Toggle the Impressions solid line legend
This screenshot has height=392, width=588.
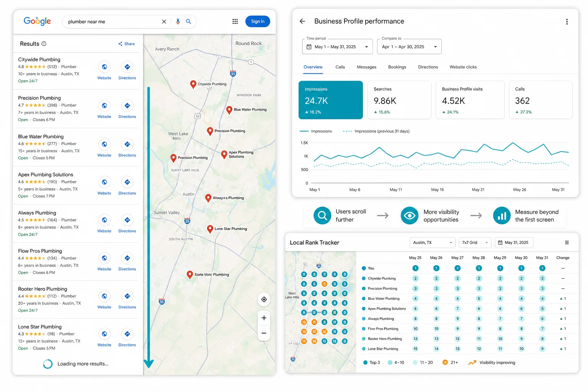pos(316,131)
